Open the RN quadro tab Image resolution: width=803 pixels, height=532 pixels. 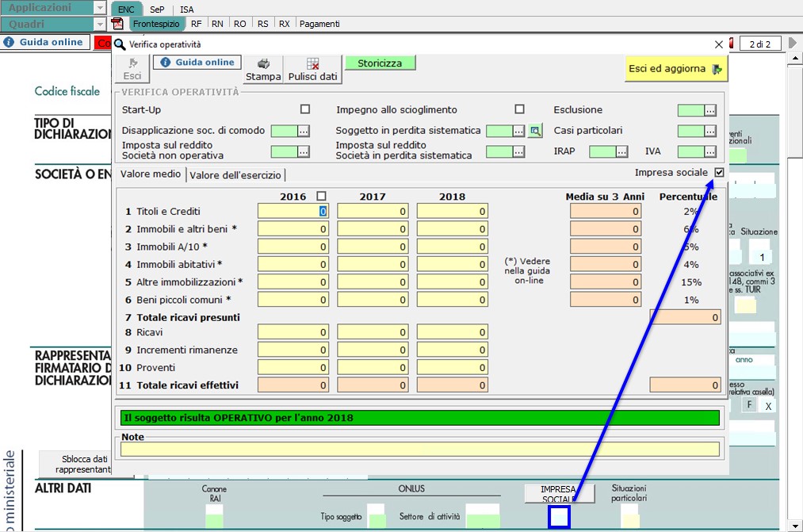click(217, 24)
